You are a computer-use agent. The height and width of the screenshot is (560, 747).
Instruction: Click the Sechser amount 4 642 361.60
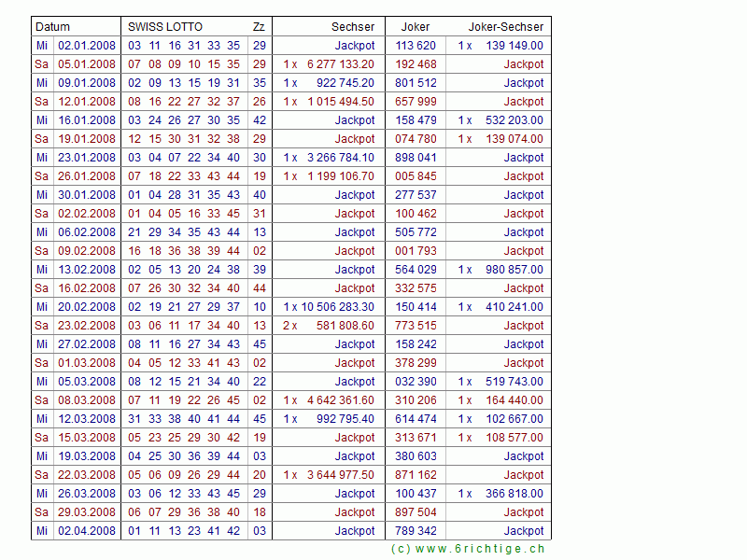(340, 400)
